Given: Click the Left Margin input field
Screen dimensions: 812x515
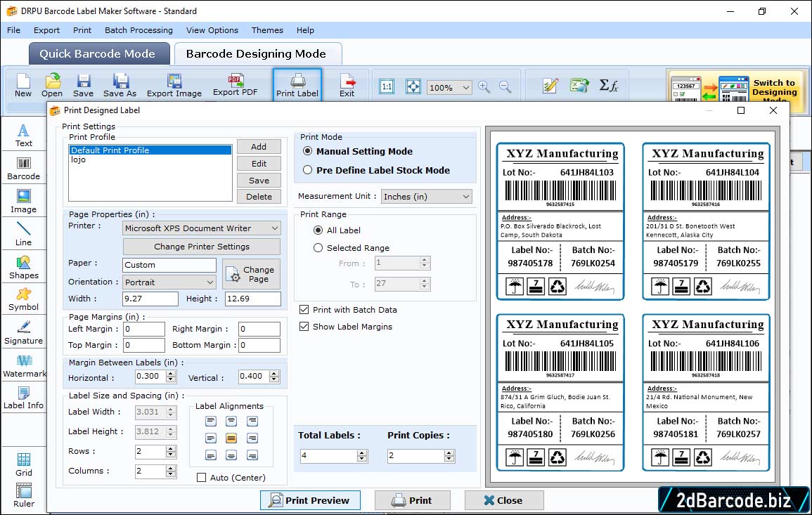Looking at the screenshot, I should pyautogui.click(x=144, y=330).
